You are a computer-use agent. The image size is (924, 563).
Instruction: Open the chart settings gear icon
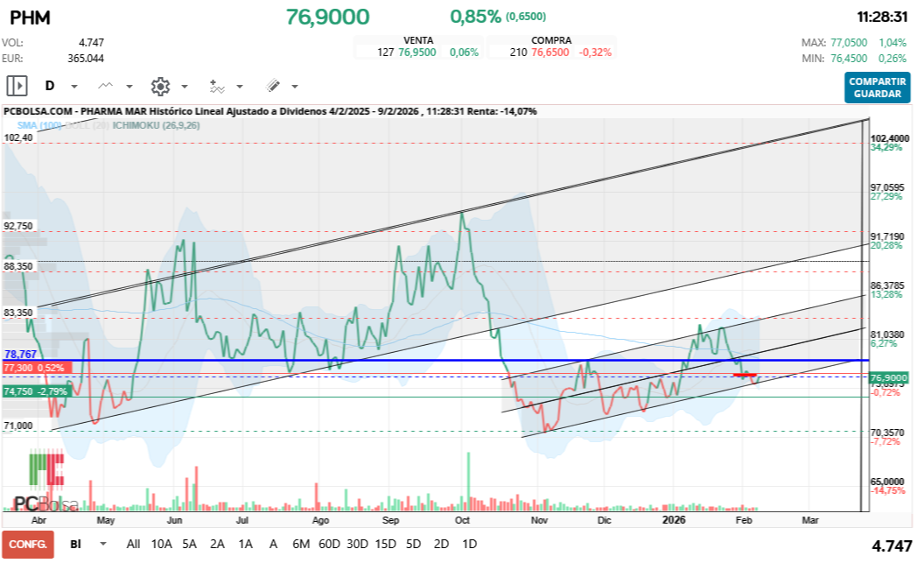[x=160, y=86]
